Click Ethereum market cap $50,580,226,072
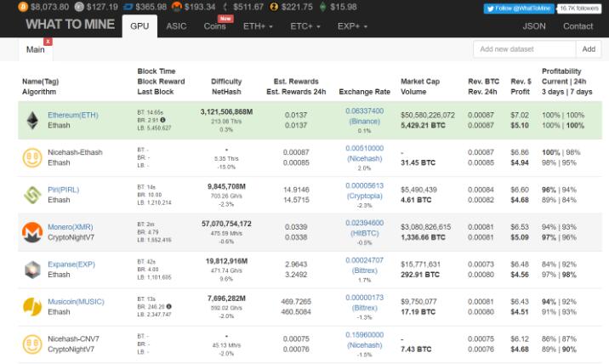Image resolution: width=609 pixels, height=364 pixels. (x=428, y=115)
